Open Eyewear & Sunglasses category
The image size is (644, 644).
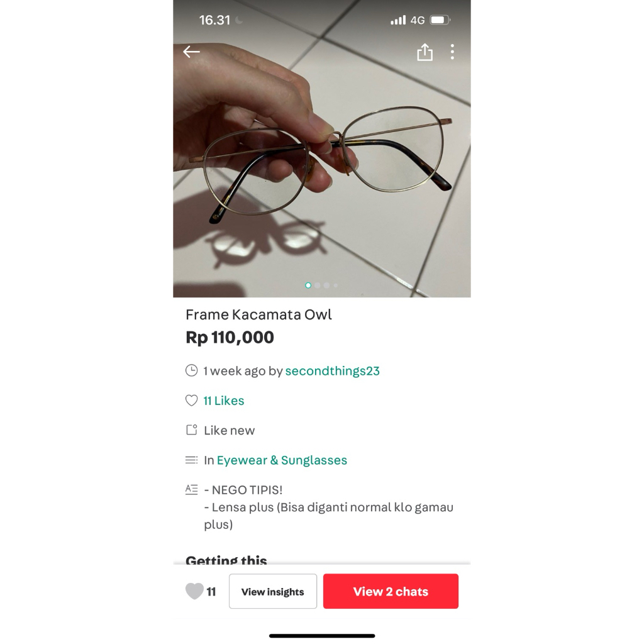[282, 460]
